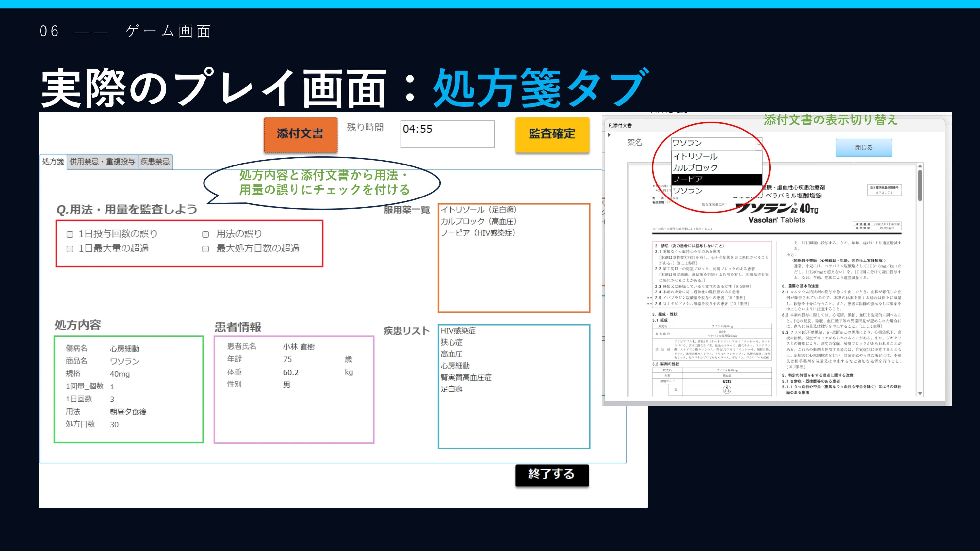This screenshot has width=980, height=551.
Task: Click the 残り時間 timer field
Action: (448, 134)
